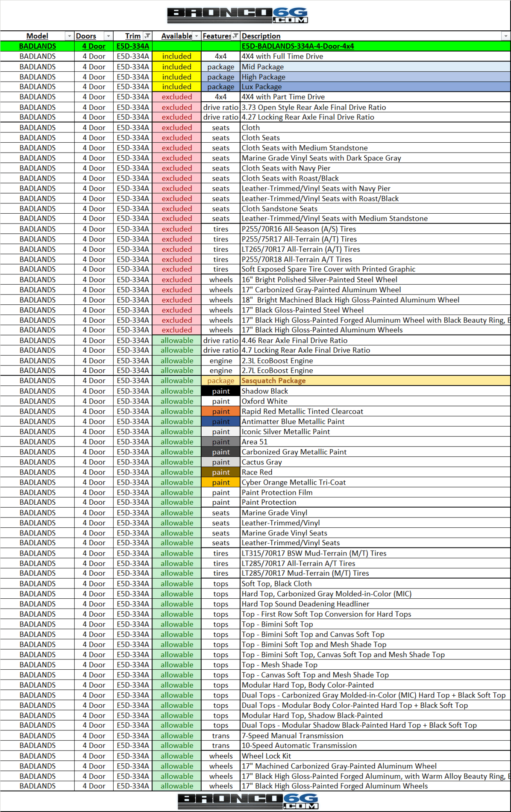Select Top - Mesh Shade Top cell
This screenshot has width=511, height=812.
click(376, 665)
